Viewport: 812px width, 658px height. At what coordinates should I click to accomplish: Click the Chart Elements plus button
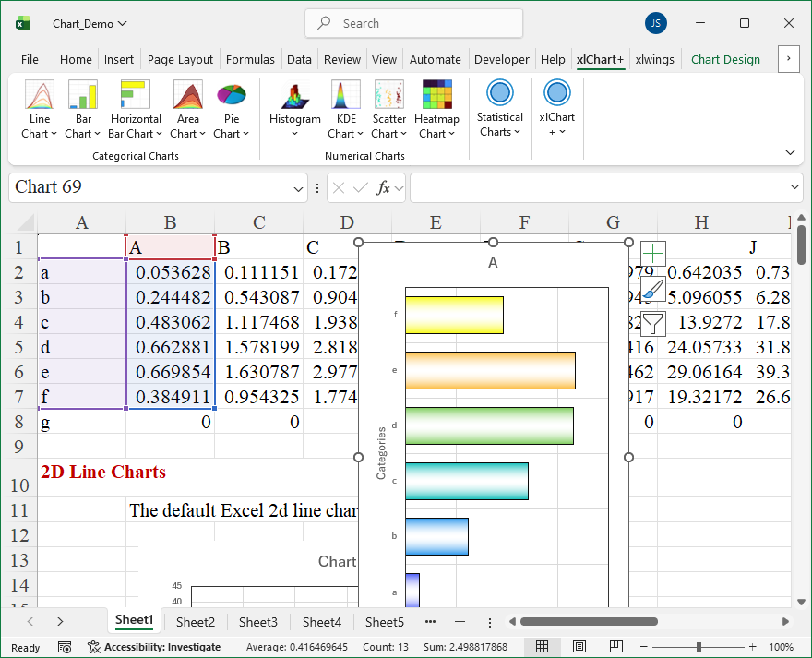tap(653, 254)
